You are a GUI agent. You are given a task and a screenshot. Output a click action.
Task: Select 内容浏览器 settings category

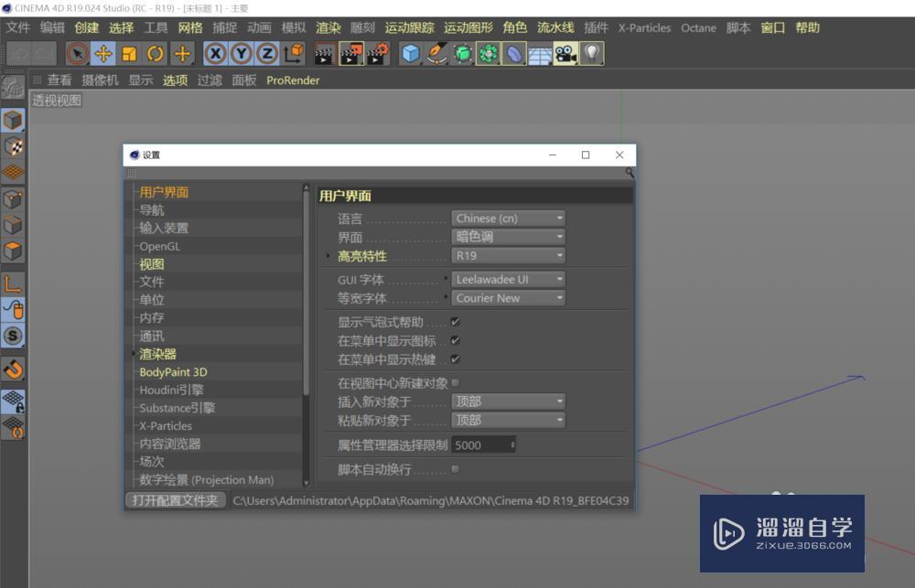coord(170,444)
